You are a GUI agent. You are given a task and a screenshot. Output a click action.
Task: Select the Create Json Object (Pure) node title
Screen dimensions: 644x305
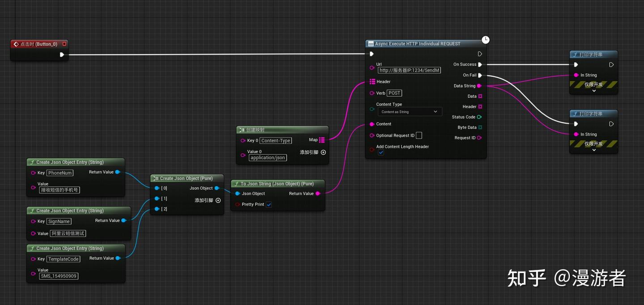(186, 178)
